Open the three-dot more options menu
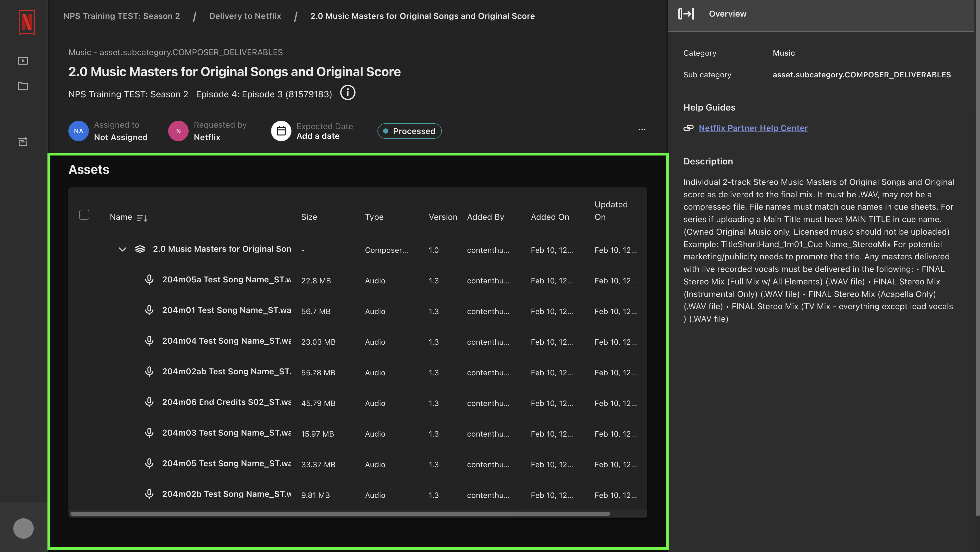 coord(642,129)
